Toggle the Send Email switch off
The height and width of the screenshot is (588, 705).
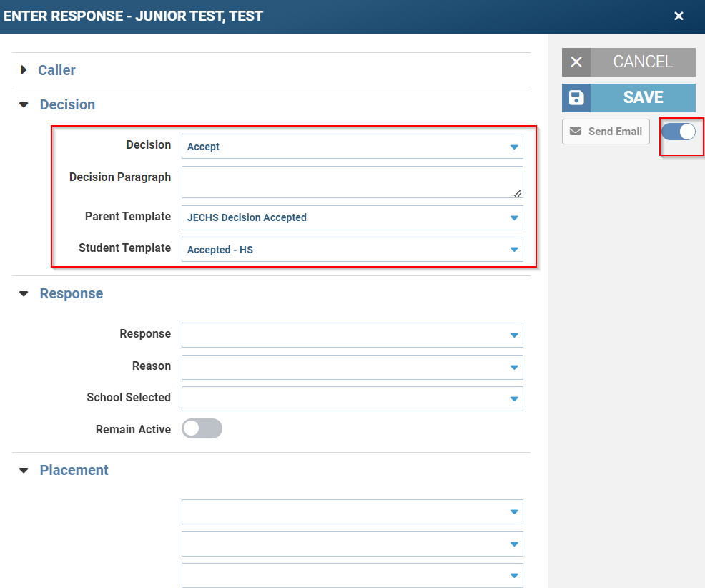coord(679,132)
